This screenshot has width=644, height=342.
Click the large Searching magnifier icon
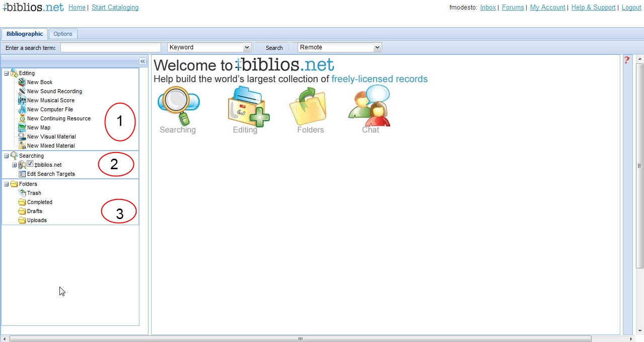click(178, 106)
